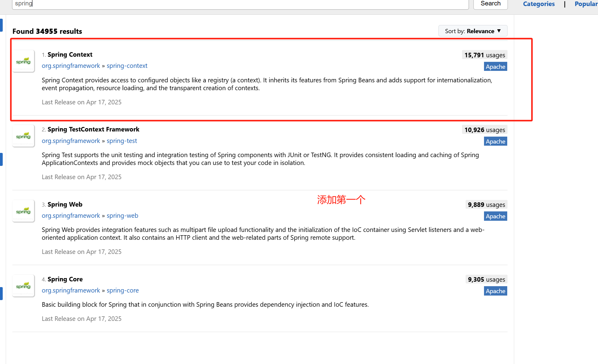Open the spring-web artifact link
This screenshot has height=364, width=598.
pos(122,216)
